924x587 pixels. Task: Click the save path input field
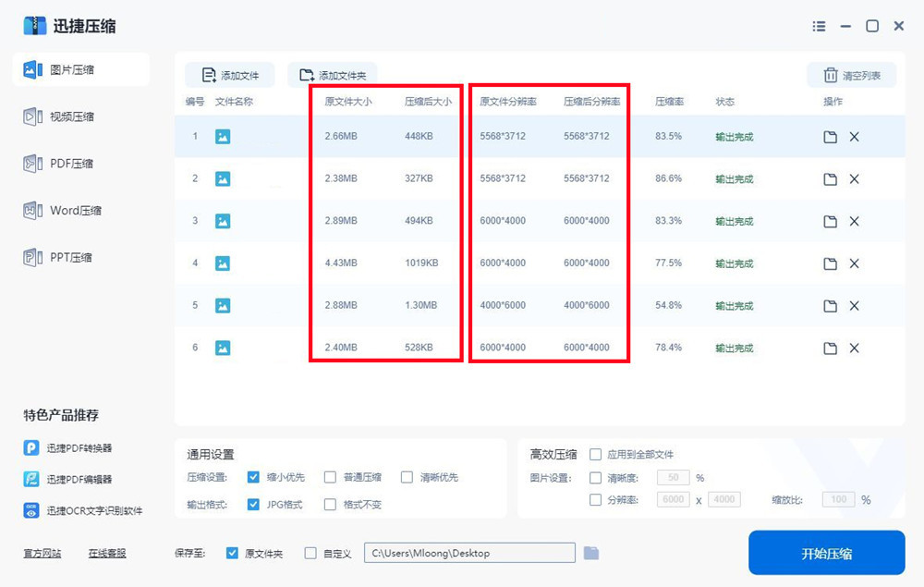tap(469, 553)
